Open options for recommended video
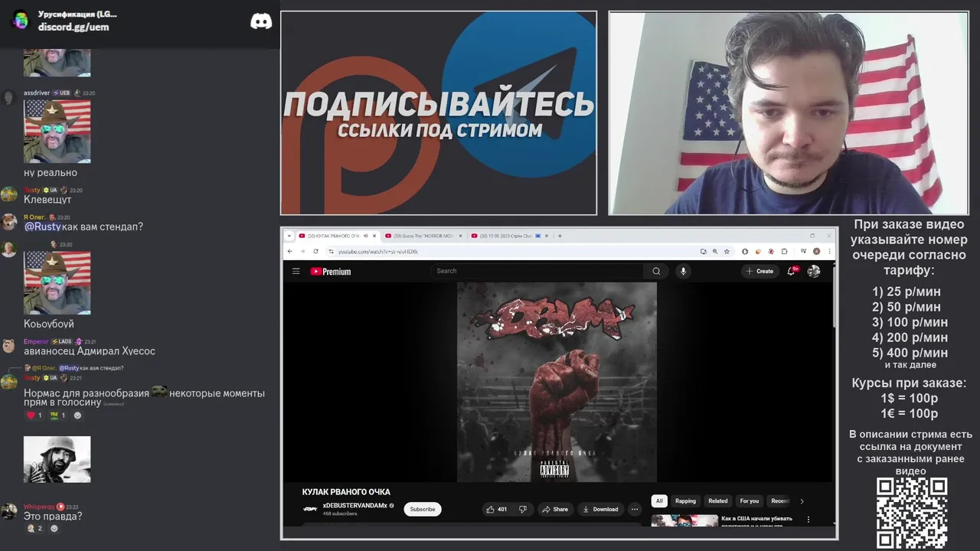 coord(808,520)
